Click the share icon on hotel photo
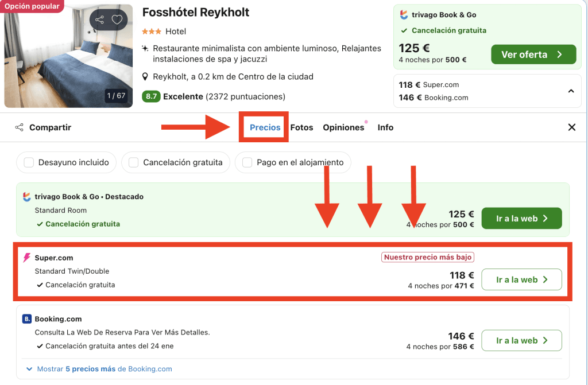The width and height of the screenshot is (588, 385). 100,20
